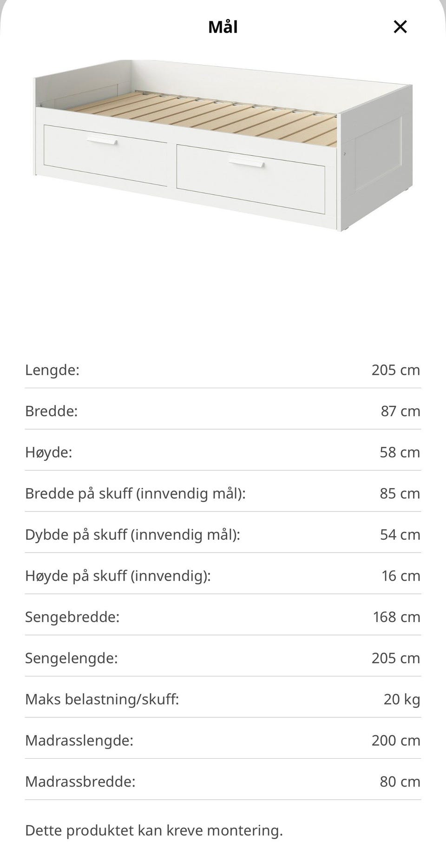Click the 'Dette produktet kan kreve montering' note
Screen dimensions: 446x868
pyautogui.click(x=154, y=830)
